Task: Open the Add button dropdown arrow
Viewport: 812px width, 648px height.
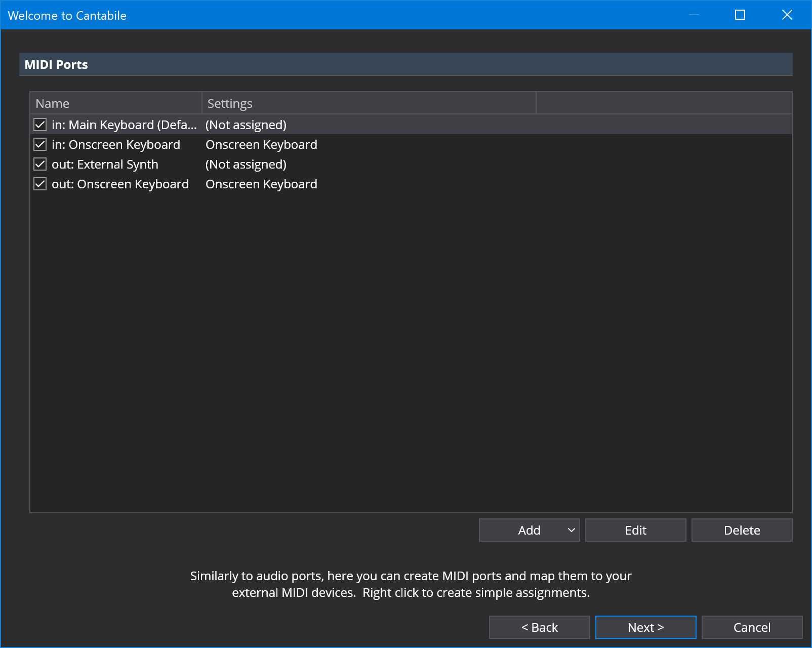Action: coord(572,530)
